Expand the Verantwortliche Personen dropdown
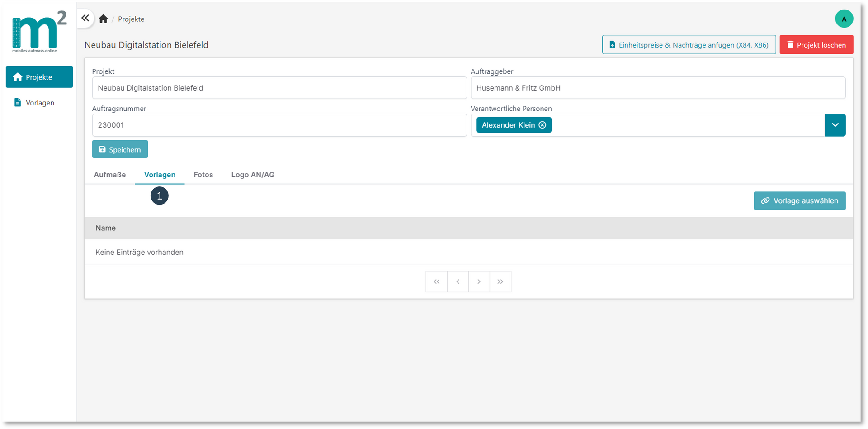This screenshot has width=868, height=429. (x=835, y=125)
